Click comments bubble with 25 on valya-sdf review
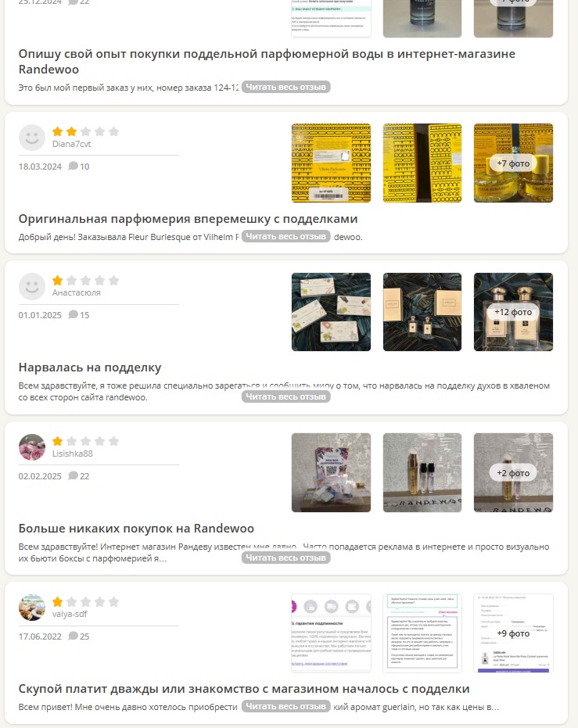This screenshot has width=578, height=728. (x=74, y=636)
